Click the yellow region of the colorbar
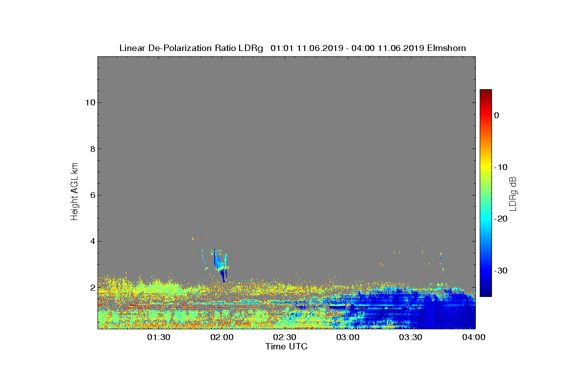Viewport: 588px width, 392px height. 486,167
